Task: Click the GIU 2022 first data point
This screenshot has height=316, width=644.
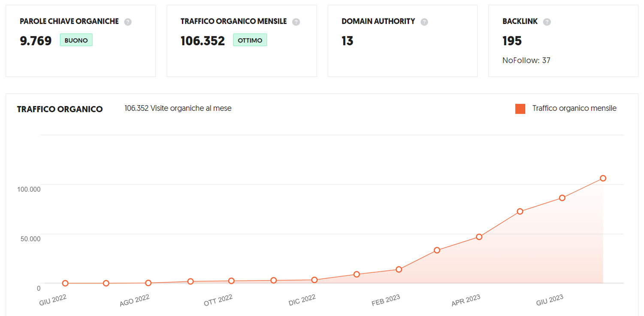Action: (x=65, y=283)
